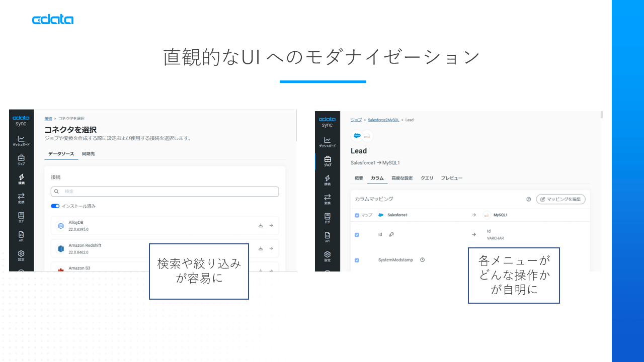Uncheck the Id column mapping checkbox
This screenshot has width=644, height=362.
(357, 234)
